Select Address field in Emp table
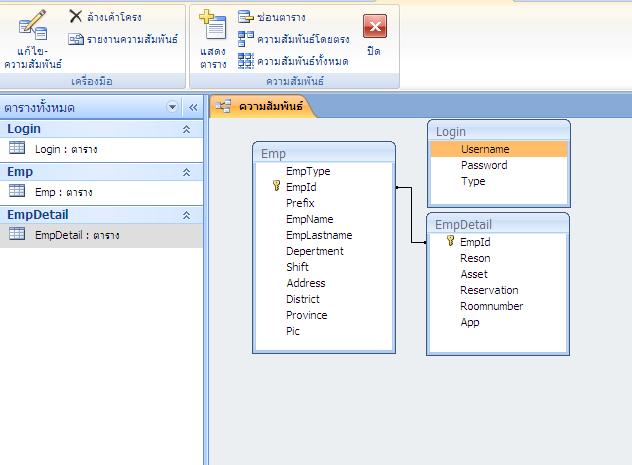Image resolution: width=632 pixels, height=465 pixels. (x=306, y=283)
